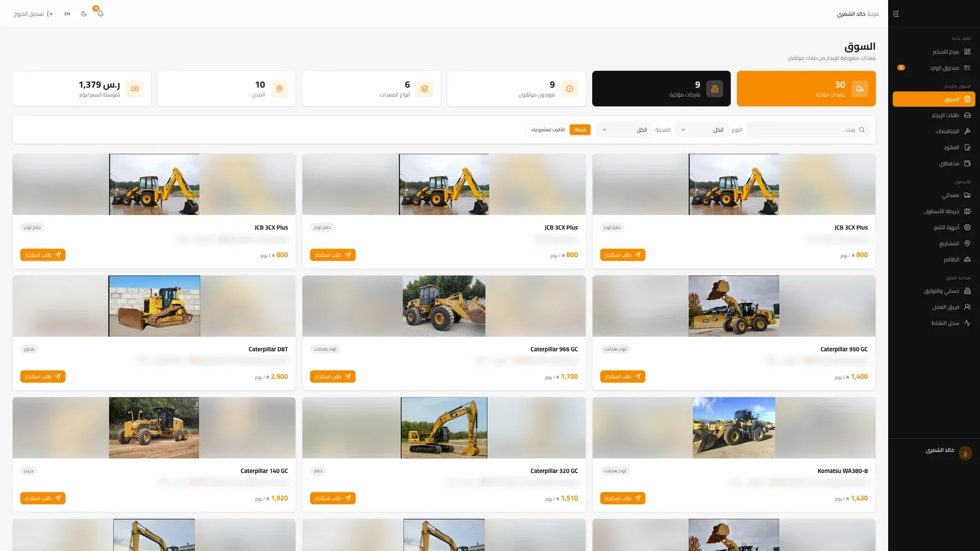Click the Caterpillar D8T title text
Viewport: 980px width, 551px height.
click(x=268, y=350)
